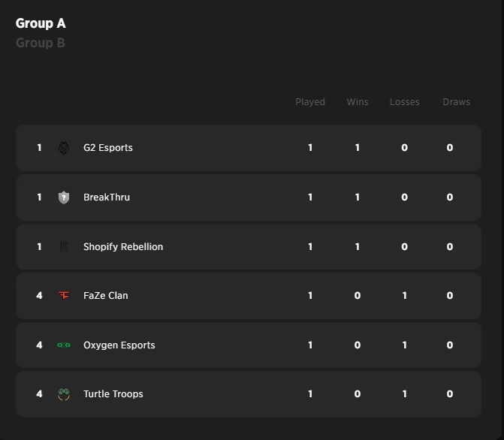This screenshot has width=504, height=440.
Task: Click BreakThru Losses value
Action: point(404,197)
